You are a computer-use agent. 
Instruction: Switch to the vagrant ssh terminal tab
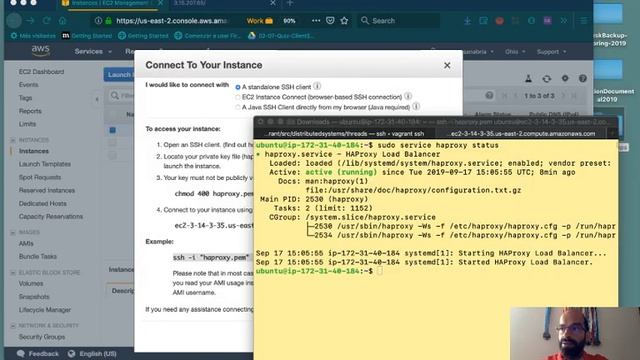point(343,133)
